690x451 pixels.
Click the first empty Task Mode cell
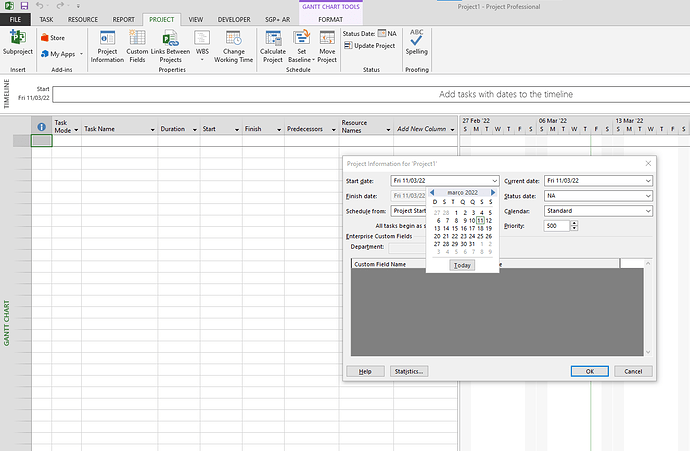66,141
